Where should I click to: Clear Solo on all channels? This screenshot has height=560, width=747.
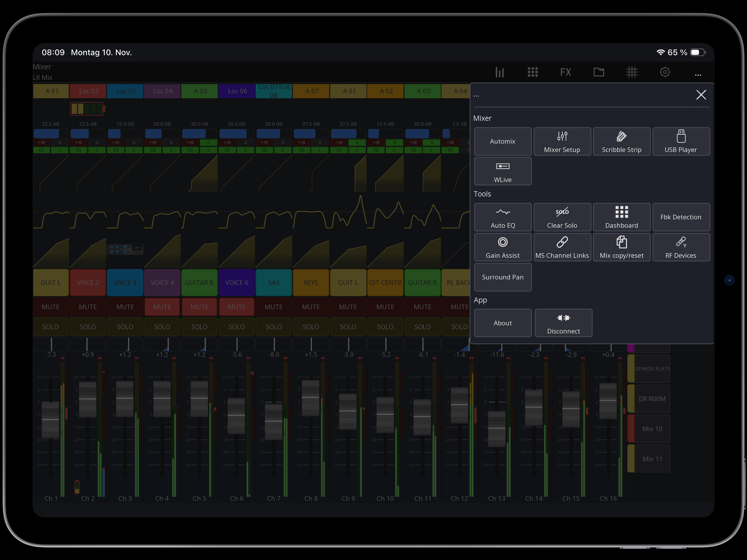[x=562, y=217]
